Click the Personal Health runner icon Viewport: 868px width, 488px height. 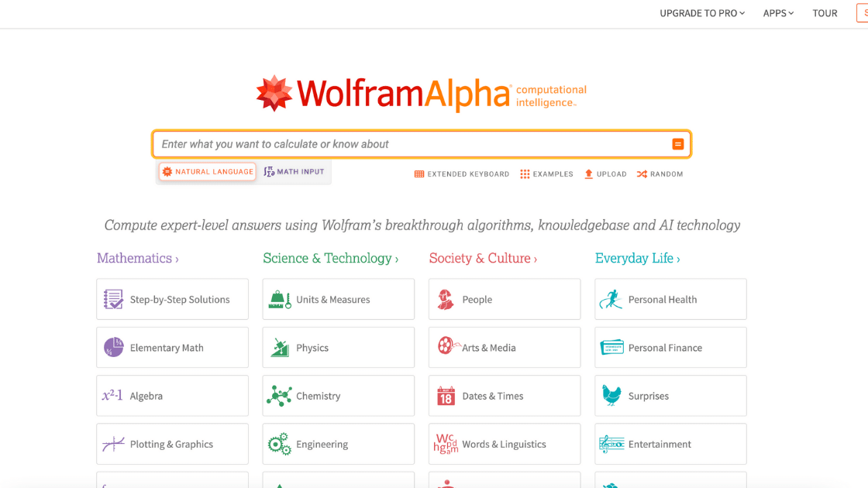pyautogui.click(x=611, y=299)
